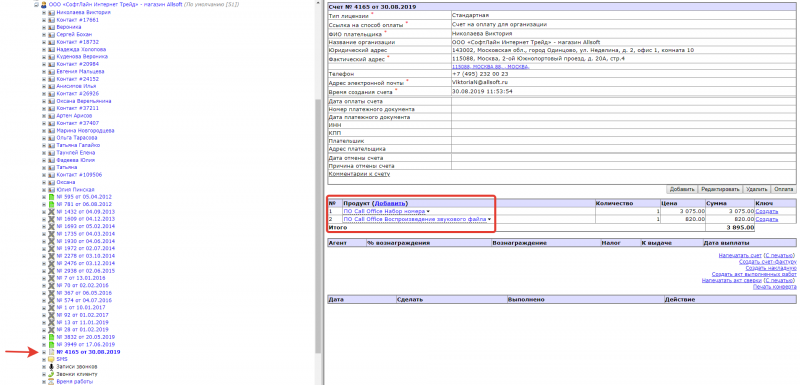Click the green paid invoice icon № 595
The width and height of the screenshot is (800, 385).
pyautogui.click(x=51, y=197)
